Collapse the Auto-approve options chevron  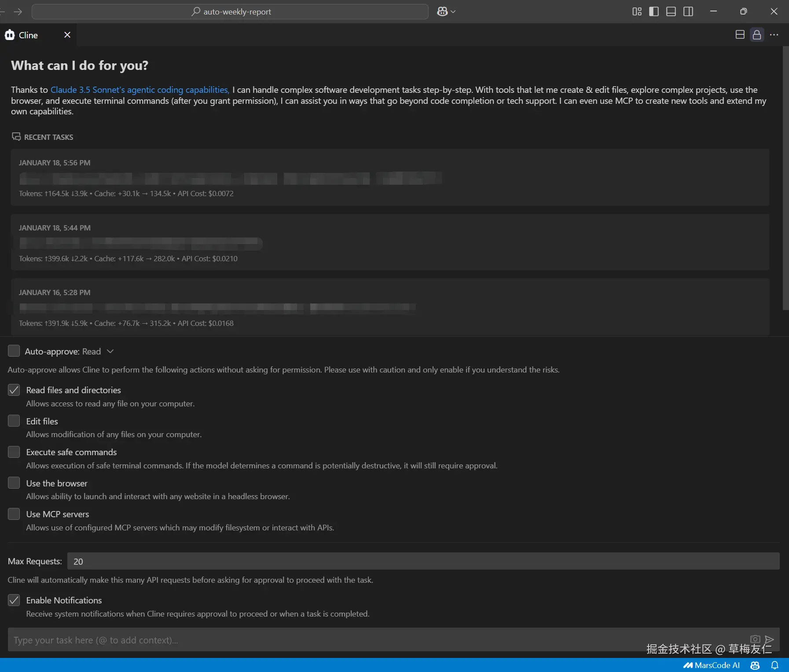pyautogui.click(x=110, y=351)
